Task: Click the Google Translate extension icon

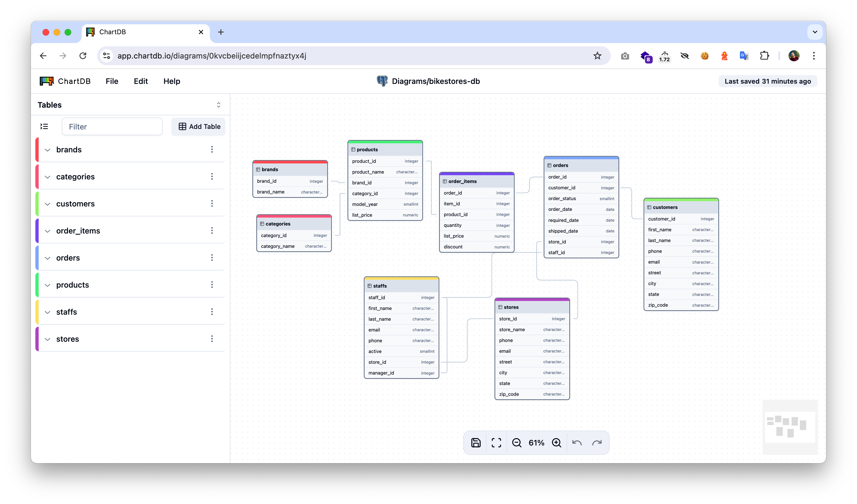Action: pos(744,56)
